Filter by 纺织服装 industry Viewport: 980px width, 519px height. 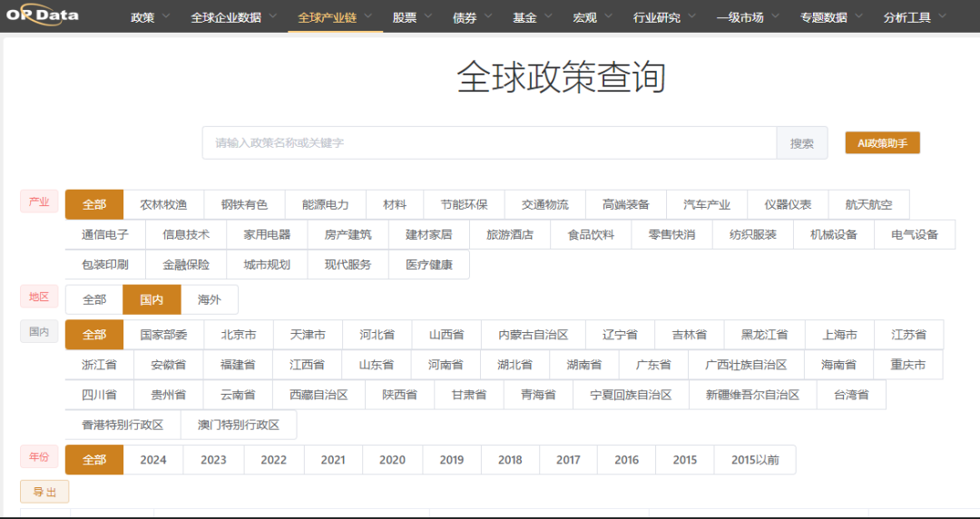753,234
